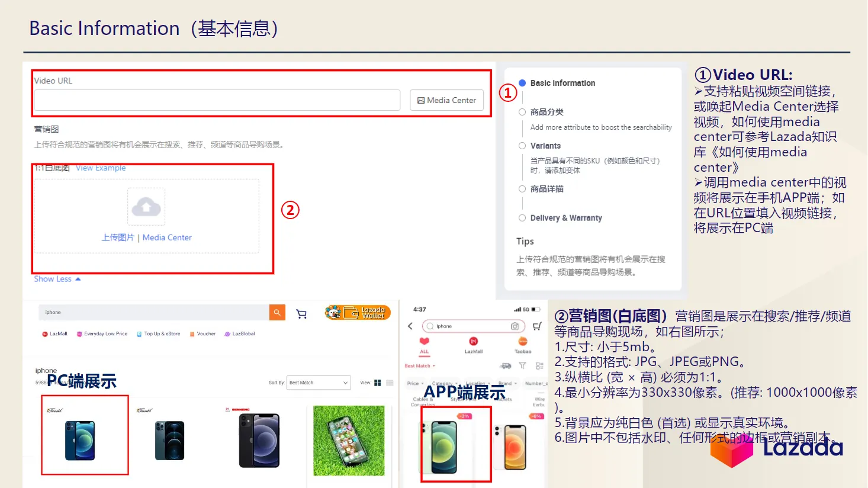Screen dimensions: 868x488
Task: Click the Media Center button beside Video URL
Action: point(446,99)
